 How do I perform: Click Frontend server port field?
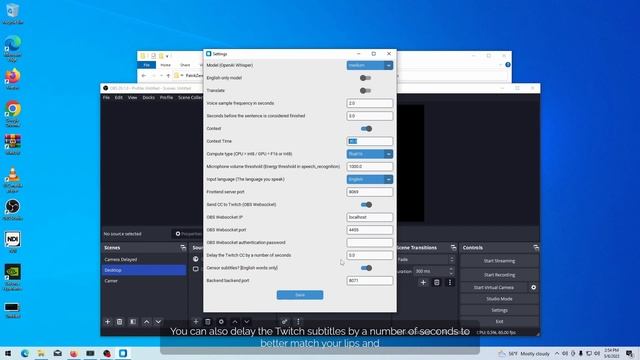(x=370, y=192)
